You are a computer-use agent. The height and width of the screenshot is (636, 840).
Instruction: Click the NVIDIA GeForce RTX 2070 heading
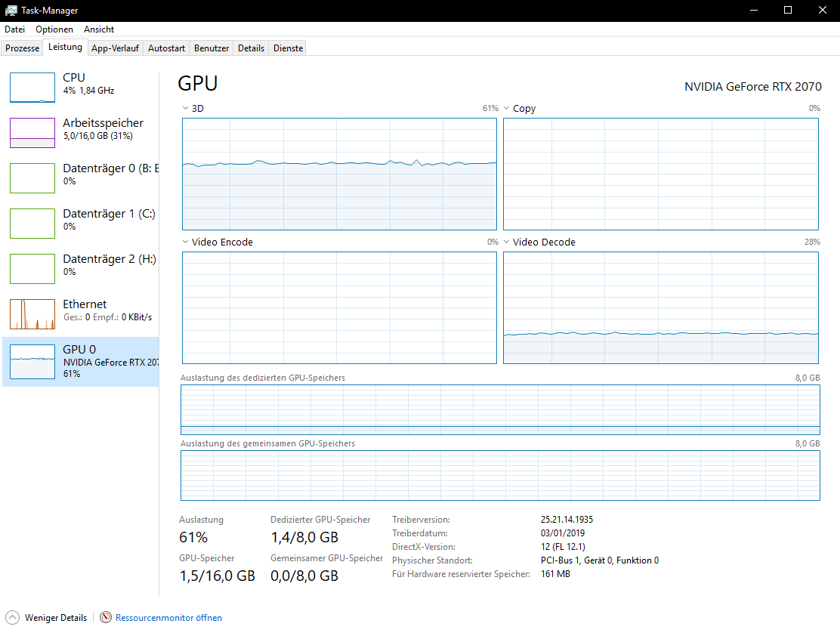(x=752, y=87)
